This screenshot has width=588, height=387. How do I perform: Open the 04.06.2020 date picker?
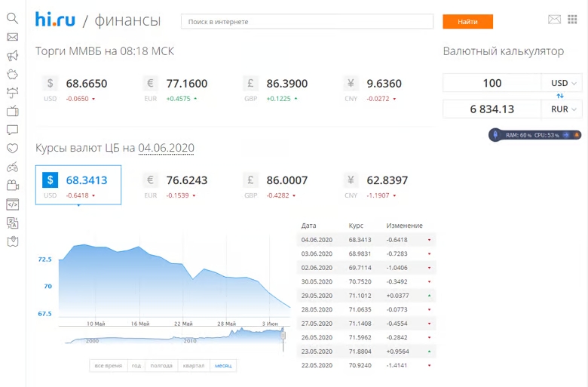(x=166, y=148)
